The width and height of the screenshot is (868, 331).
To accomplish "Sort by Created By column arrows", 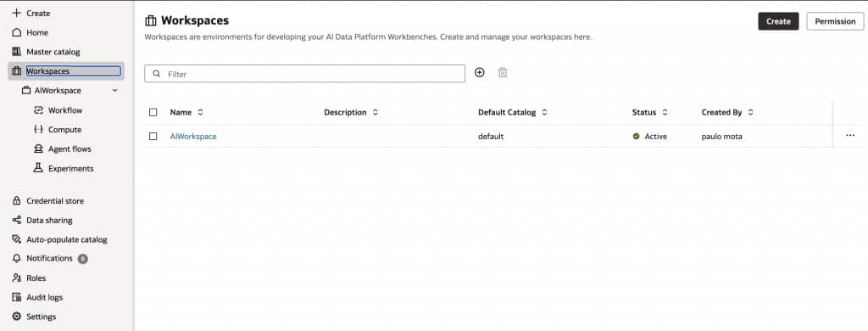I will click(751, 112).
